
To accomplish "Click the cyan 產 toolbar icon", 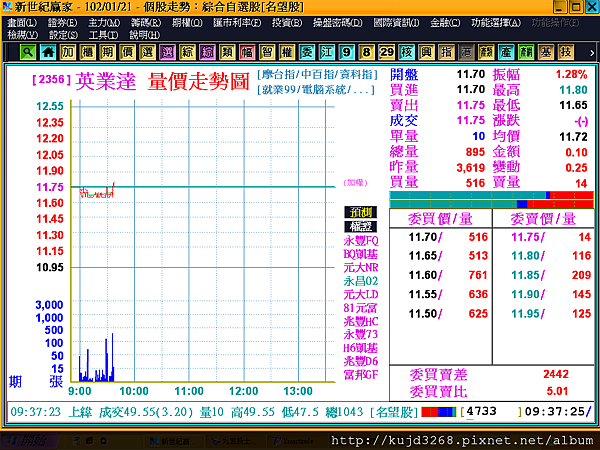I will (506, 52).
